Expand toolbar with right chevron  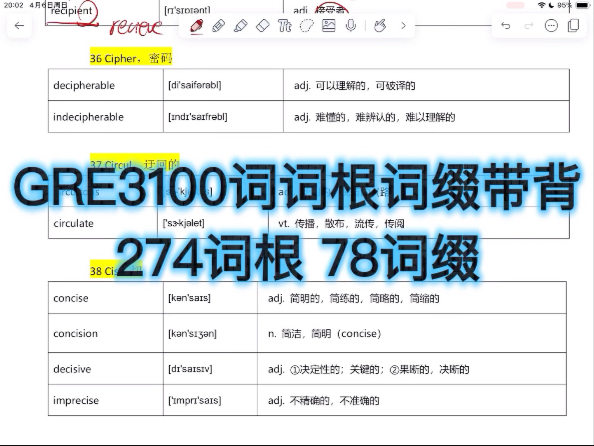(x=403, y=26)
